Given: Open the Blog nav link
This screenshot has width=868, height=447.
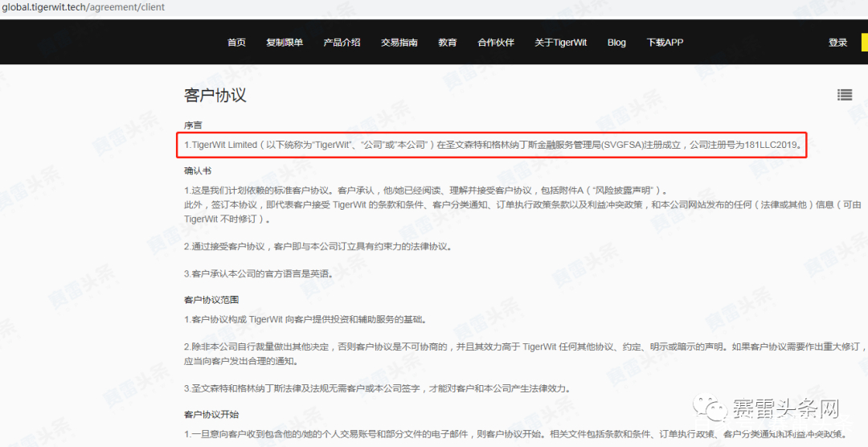Looking at the screenshot, I should 616,43.
